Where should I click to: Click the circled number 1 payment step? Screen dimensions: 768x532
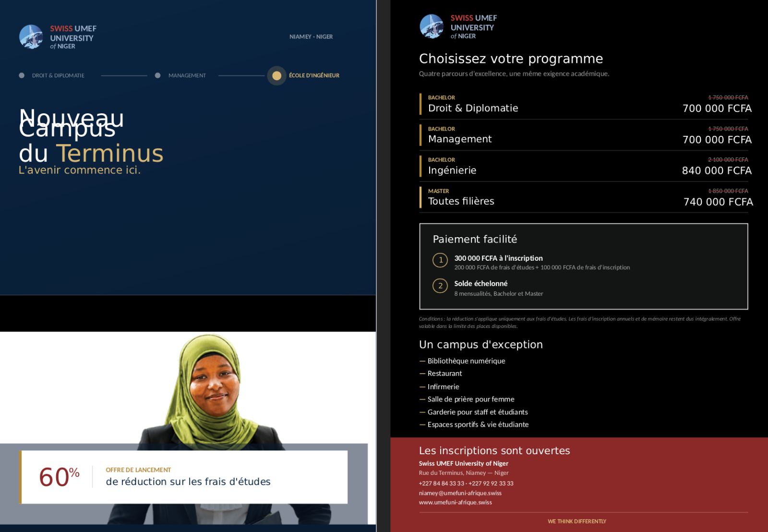(x=440, y=260)
